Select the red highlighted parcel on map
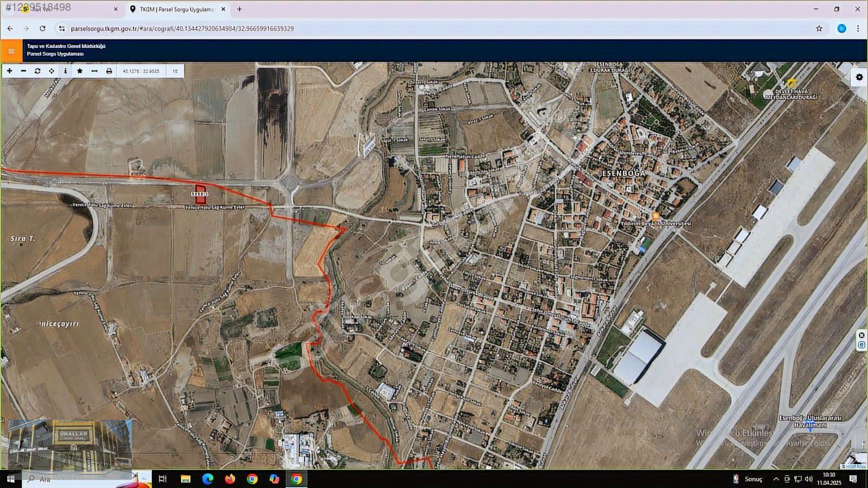This screenshot has width=868, height=488. point(200,195)
